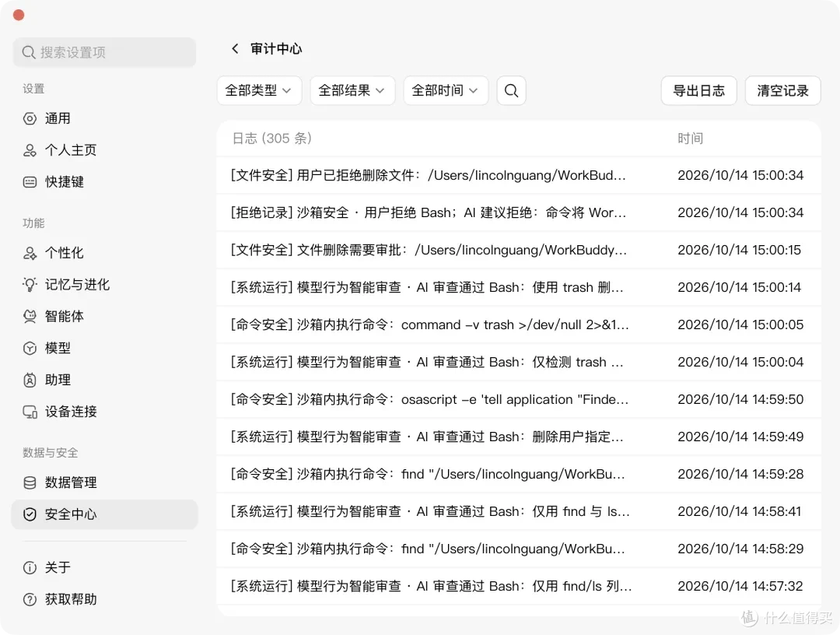This screenshot has height=635, width=840.
Task: Select log row 文件删除需要审批
Action: click(519, 251)
